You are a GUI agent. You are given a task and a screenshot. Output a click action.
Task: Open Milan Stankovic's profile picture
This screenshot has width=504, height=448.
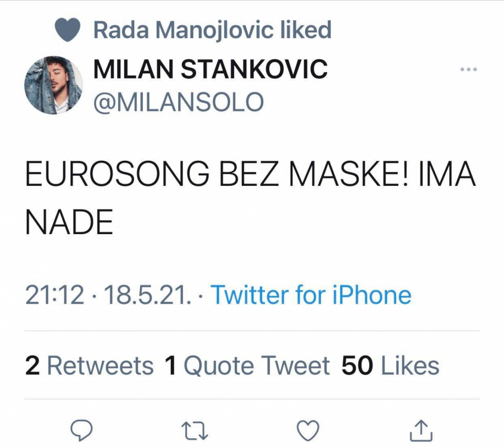point(54,87)
